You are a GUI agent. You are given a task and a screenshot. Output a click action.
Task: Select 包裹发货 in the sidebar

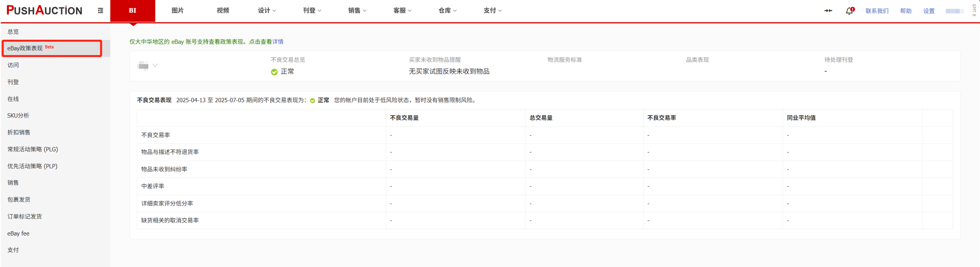pos(55,199)
